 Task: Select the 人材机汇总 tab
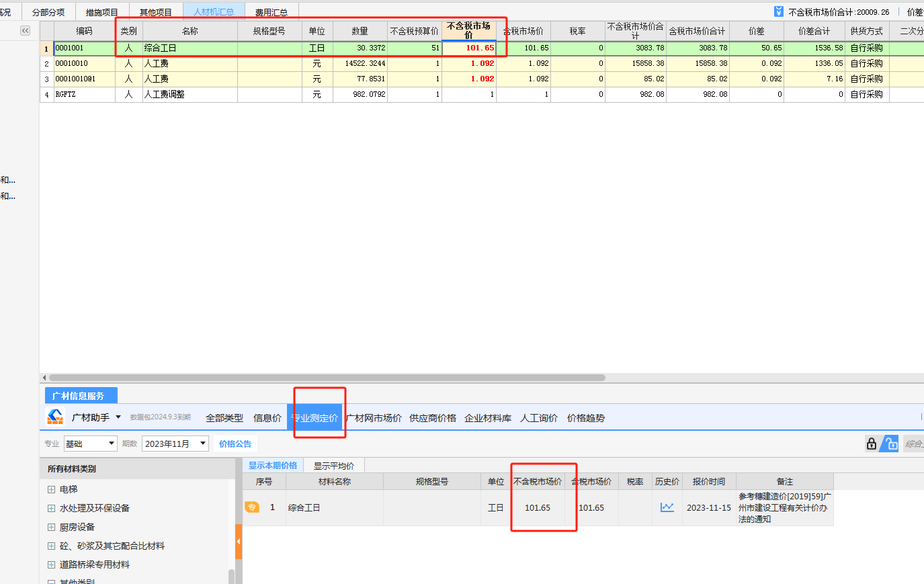point(214,12)
